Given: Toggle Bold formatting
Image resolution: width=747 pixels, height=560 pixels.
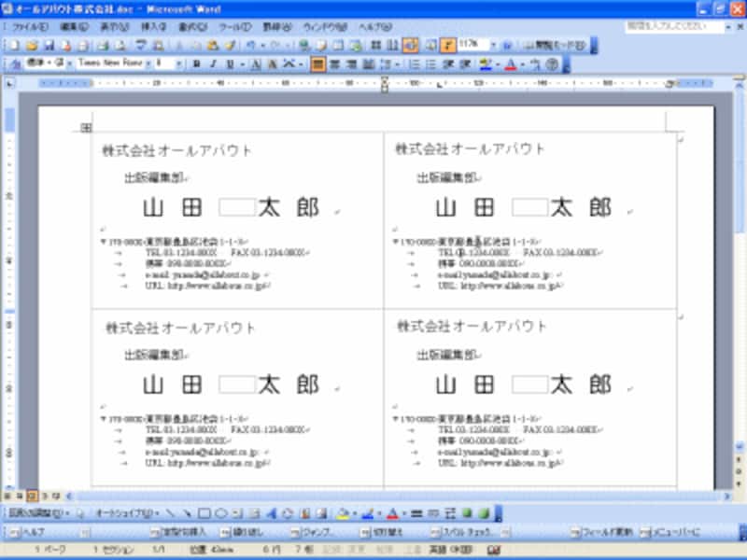Looking at the screenshot, I should [196, 63].
